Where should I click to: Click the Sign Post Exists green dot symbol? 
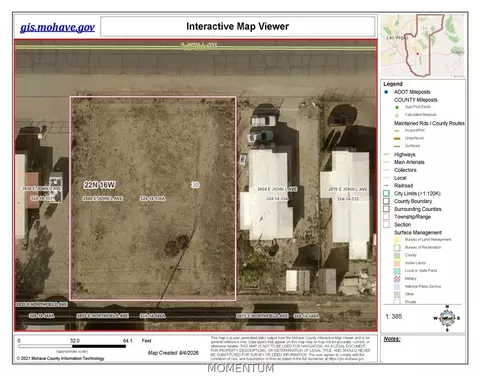(x=397, y=107)
